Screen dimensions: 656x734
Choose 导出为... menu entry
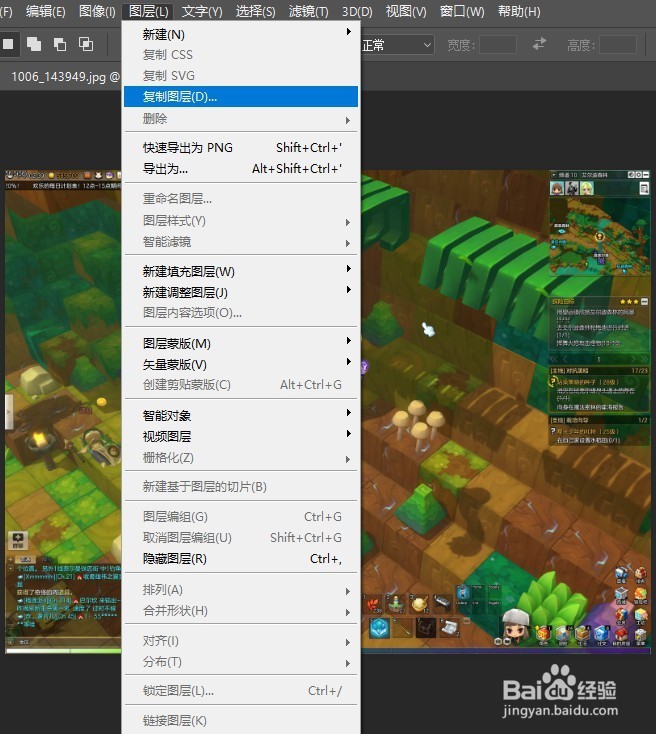coord(241,169)
